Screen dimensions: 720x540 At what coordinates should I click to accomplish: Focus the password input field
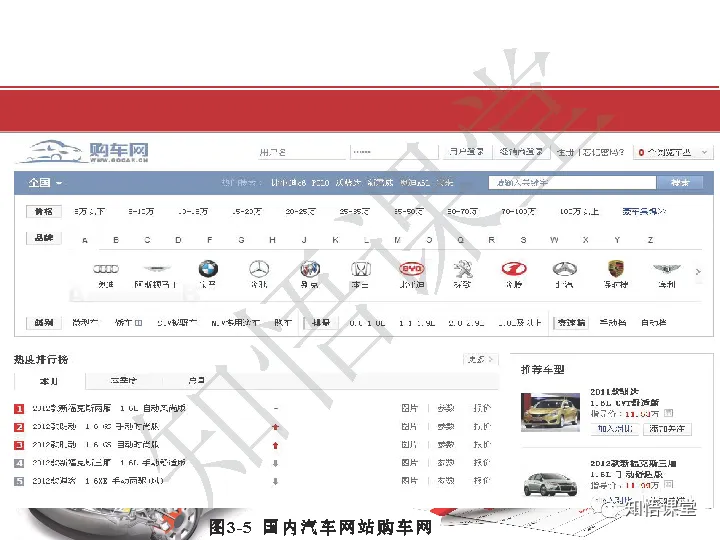click(x=394, y=152)
